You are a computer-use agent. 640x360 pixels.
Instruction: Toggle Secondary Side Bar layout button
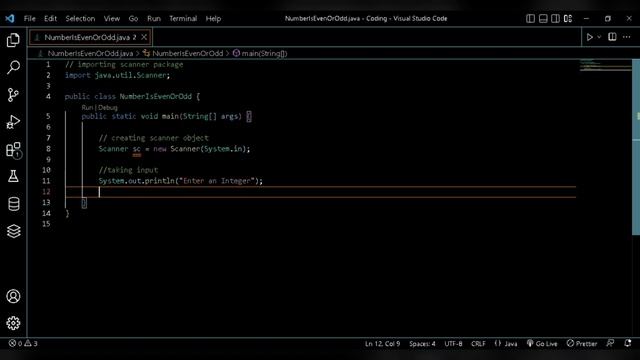556,18
